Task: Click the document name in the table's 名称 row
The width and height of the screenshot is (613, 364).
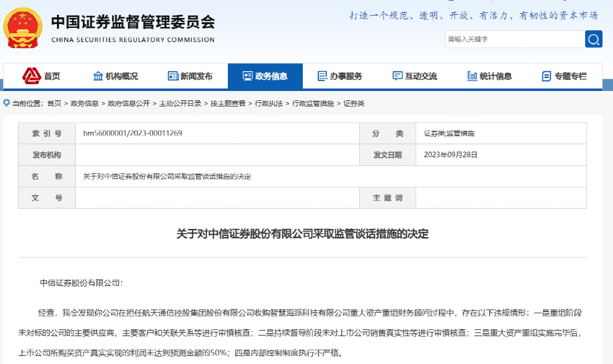Action: coord(167,176)
